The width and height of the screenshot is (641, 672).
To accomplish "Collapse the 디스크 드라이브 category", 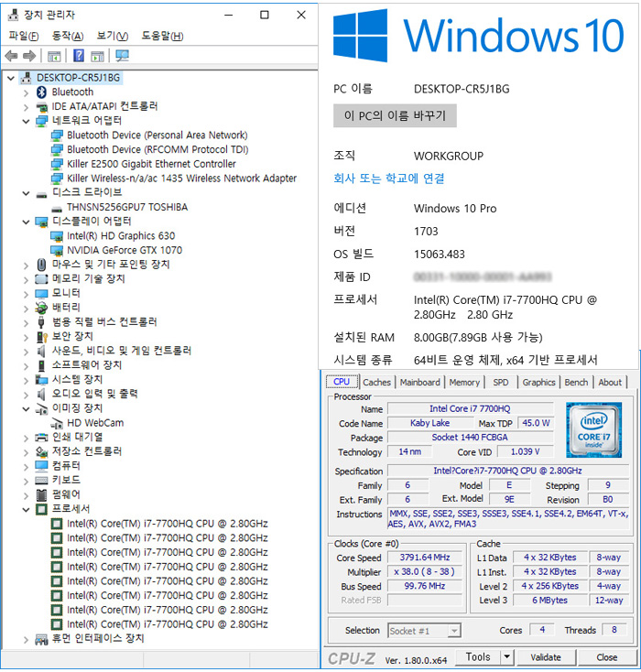I will pyautogui.click(x=27, y=193).
